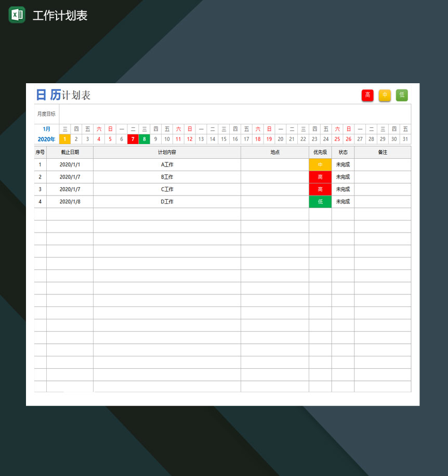Viewport: 448px width, 476px height.
Task: Click the red highlighted date 7
Action: [x=133, y=139]
